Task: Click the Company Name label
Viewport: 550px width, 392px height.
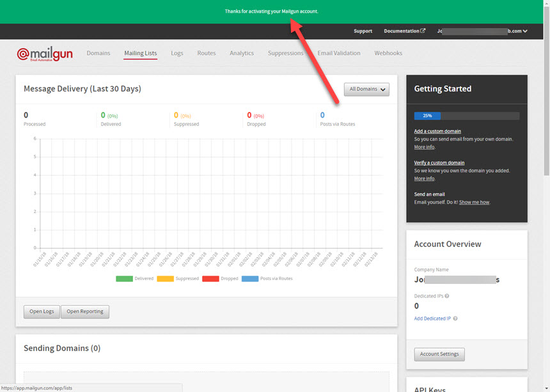Action: coord(431,270)
